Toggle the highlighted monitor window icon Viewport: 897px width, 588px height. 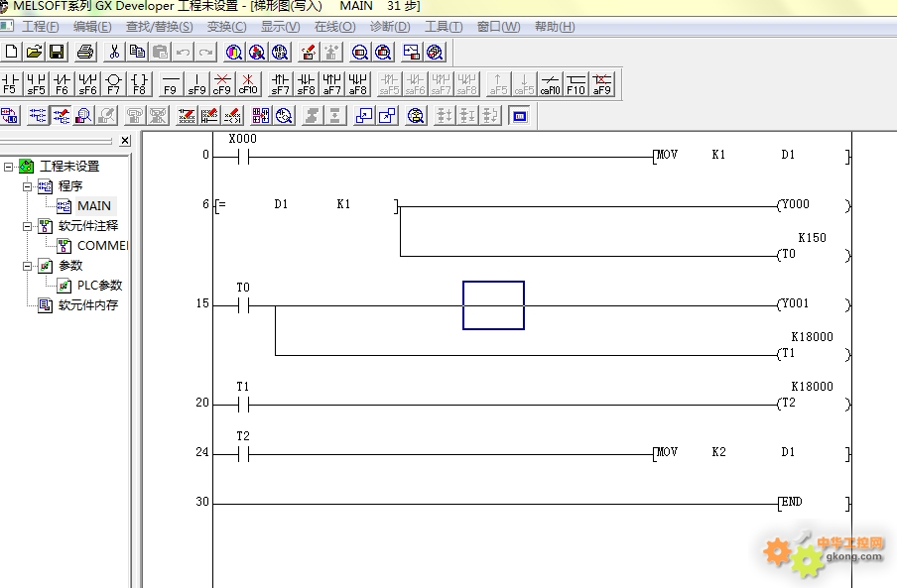click(x=519, y=116)
